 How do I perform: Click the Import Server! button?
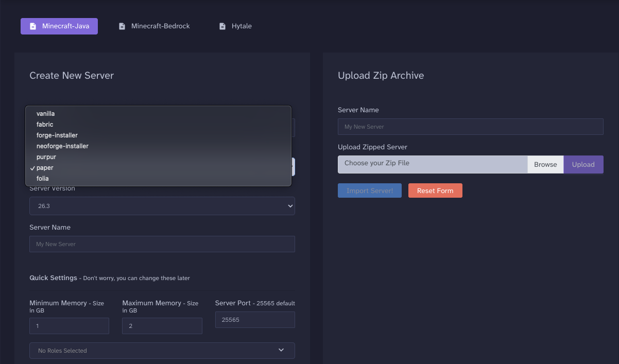pos(370,190)
